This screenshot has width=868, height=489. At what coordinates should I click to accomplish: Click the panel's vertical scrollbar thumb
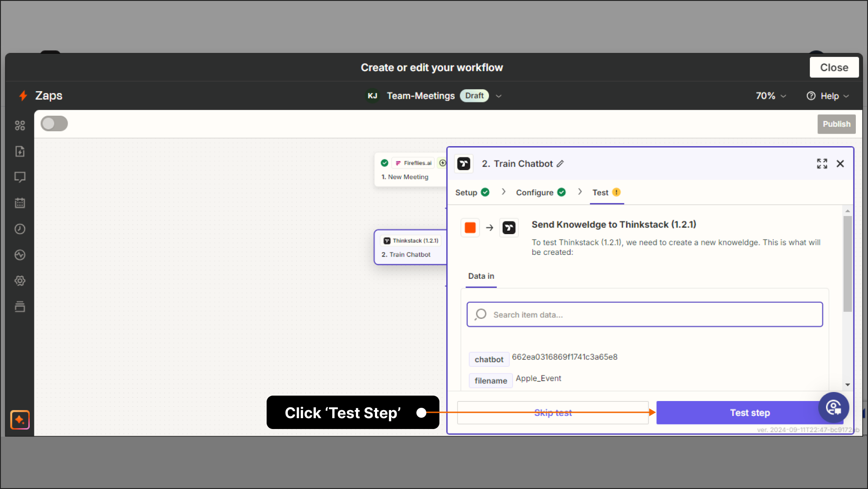point(848,264)
